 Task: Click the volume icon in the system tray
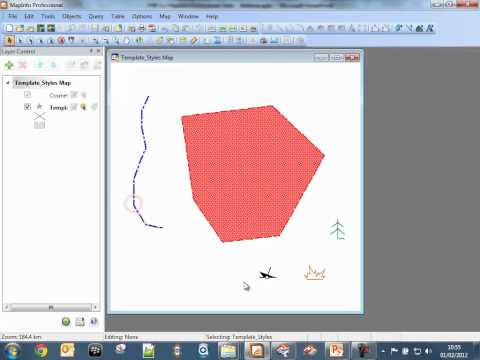pyautogui.click(x=428, y=351)
